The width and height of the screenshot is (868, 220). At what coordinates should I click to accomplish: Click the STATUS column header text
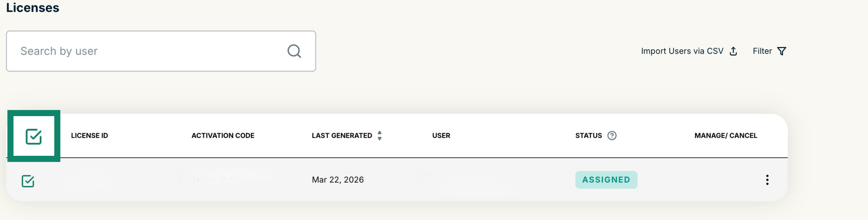point(588,136)
